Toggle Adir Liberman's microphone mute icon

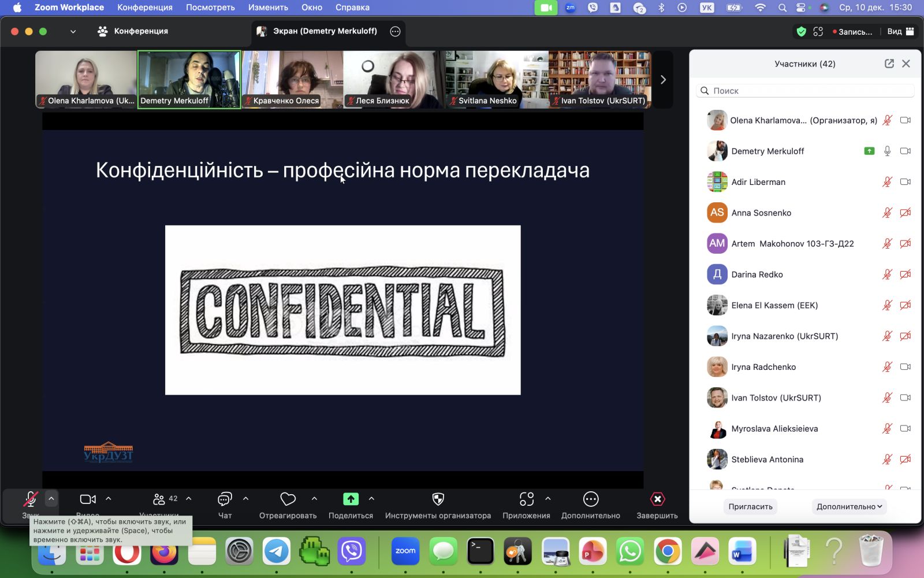click(x=887, y=182)
